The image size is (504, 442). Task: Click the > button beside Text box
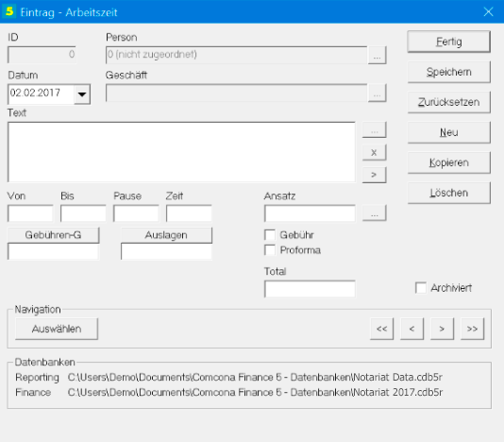pos(374,175)
